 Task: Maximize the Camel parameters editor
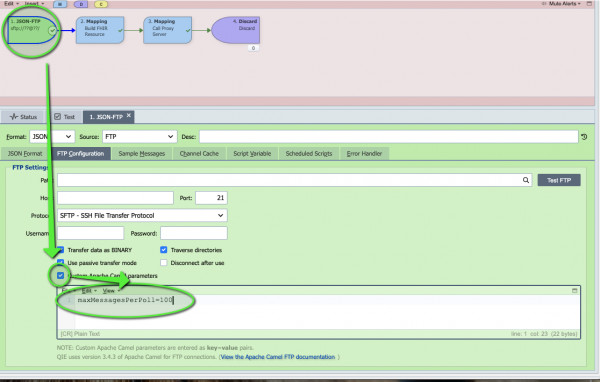click(x=574, y=291)
